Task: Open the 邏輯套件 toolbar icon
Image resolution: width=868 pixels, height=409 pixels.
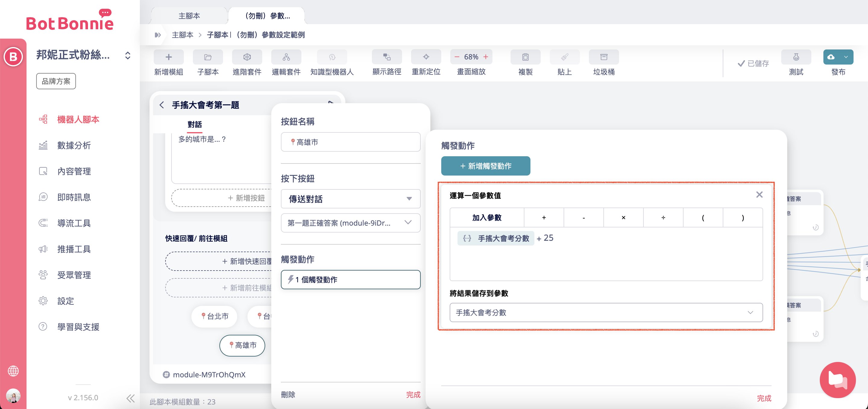Action: tap(286, 57)
